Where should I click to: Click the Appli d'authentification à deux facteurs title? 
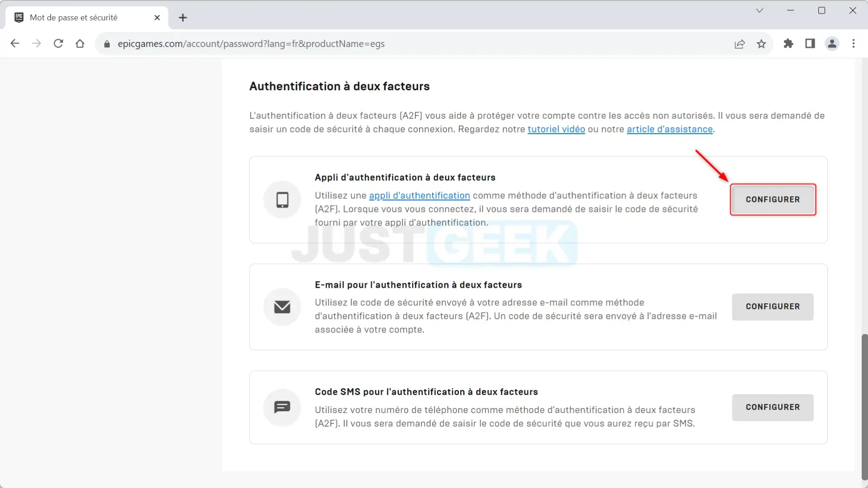pos(405,178)
